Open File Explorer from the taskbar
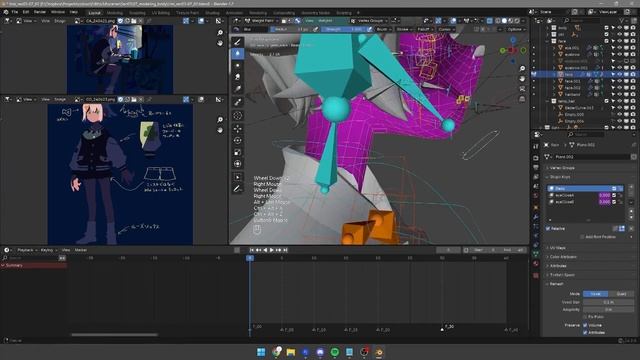Image resolution: width=640 pixels, height=360 pixels. (291, 352)
